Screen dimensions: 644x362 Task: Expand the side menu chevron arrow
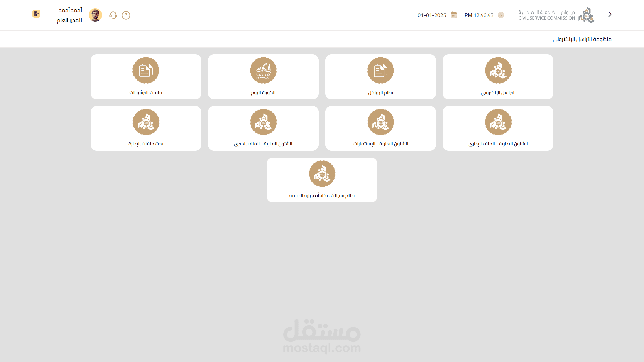click(610, 14)
